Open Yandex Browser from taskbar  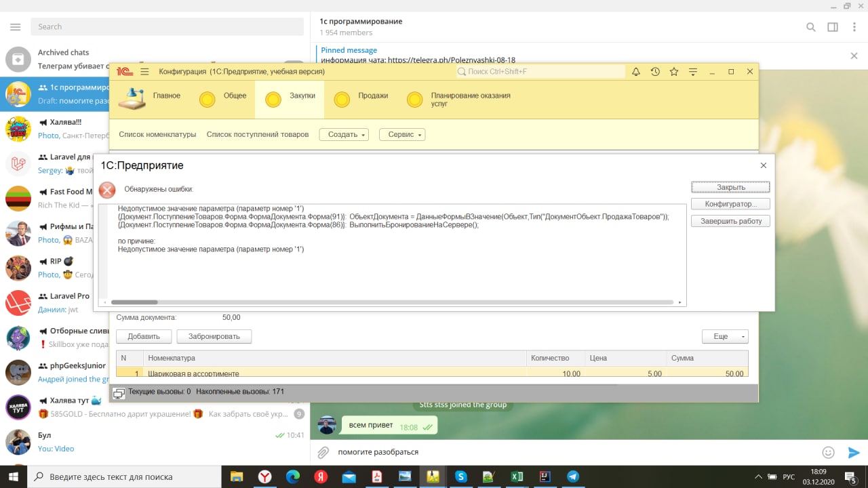264,476
